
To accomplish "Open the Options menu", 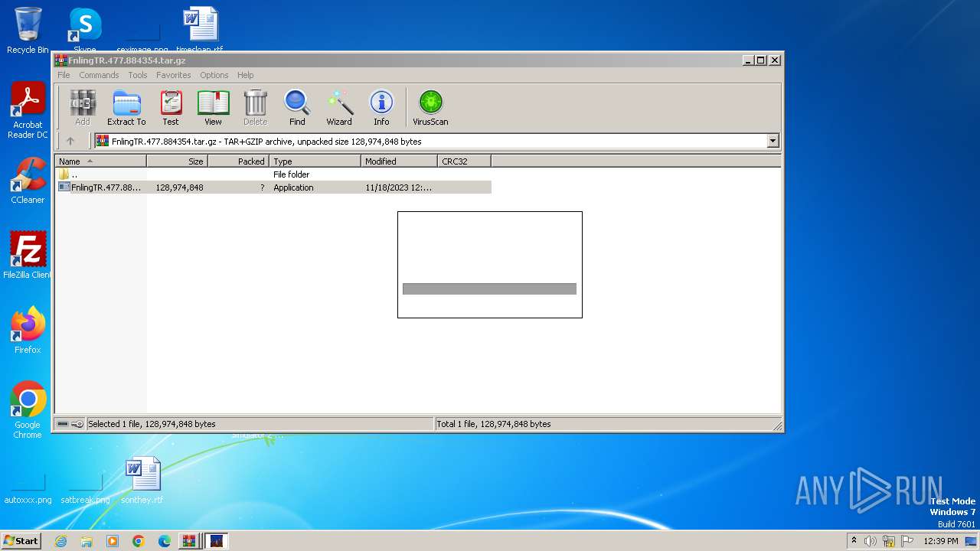I will (x=214, y=75).
